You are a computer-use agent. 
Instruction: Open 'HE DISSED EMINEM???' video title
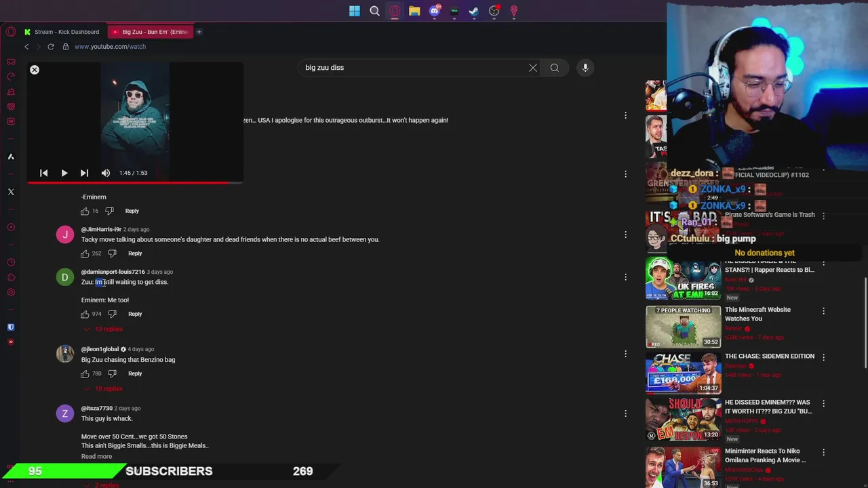[768, 407]
